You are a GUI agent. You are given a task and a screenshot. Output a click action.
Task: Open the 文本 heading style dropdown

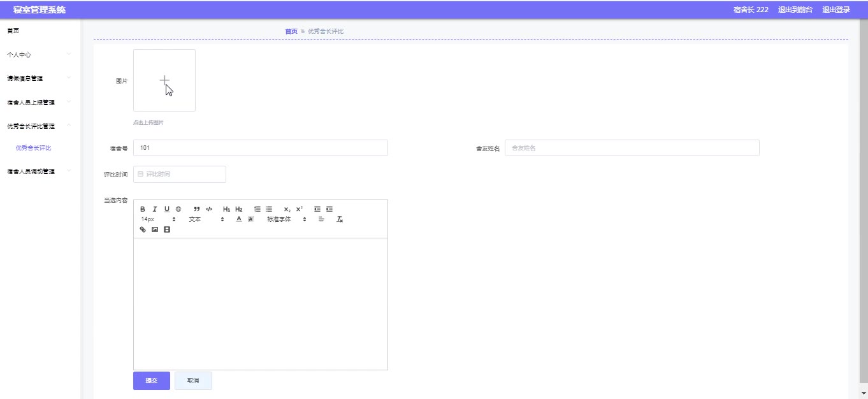click(x=206, y=219)
